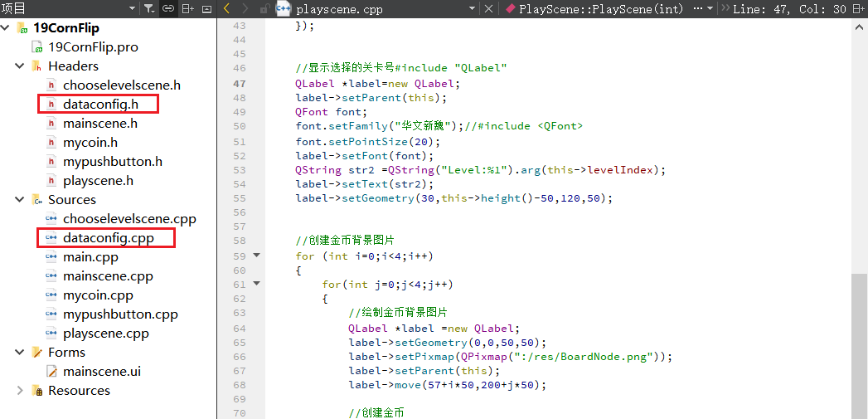This screenshot has width=868, height=419.
Task: Open mainscene.h header
Action: coord(100,123)
